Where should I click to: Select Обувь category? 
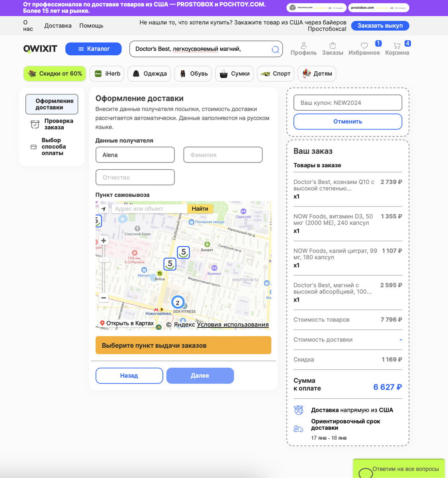[x=193, y=74]
